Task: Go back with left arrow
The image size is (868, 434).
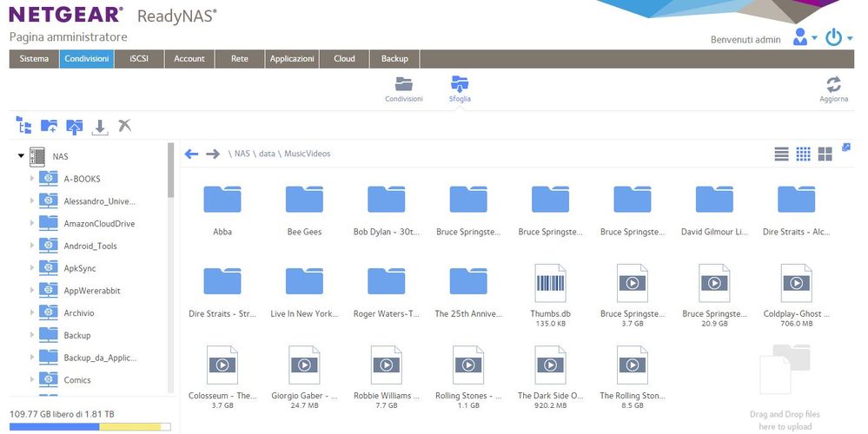Action: pos(191,154)
